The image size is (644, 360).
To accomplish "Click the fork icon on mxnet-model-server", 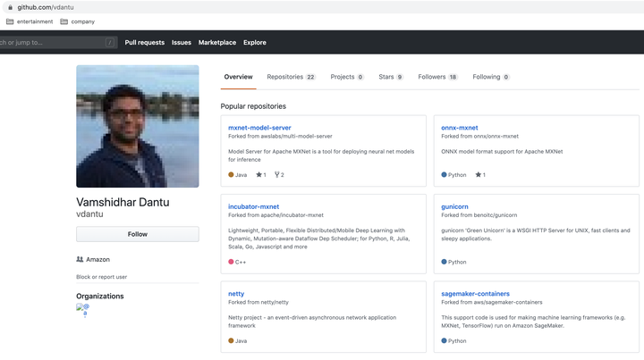I will (x=277, y=175).
